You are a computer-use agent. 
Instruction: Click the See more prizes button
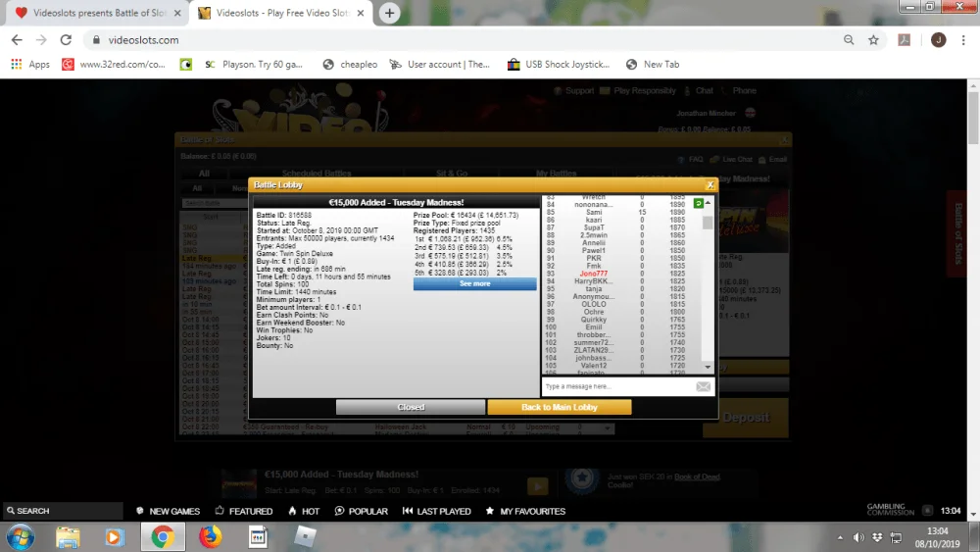(474, 283)
